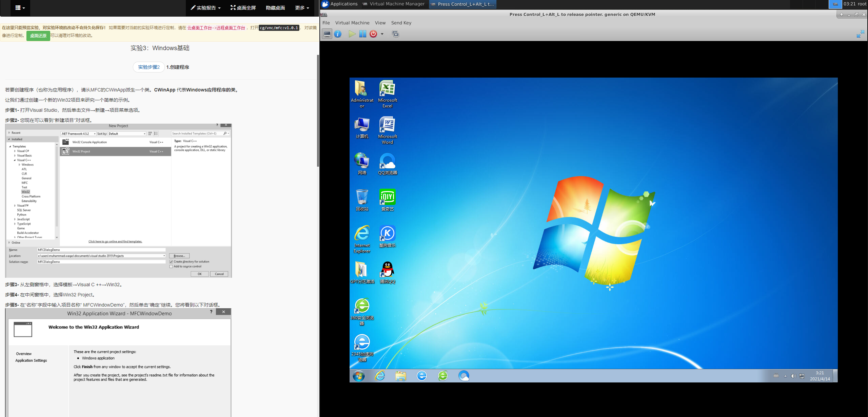Open 2345 browser in Windows taskbar
This screenshot has height=417, width=868.
421,376
